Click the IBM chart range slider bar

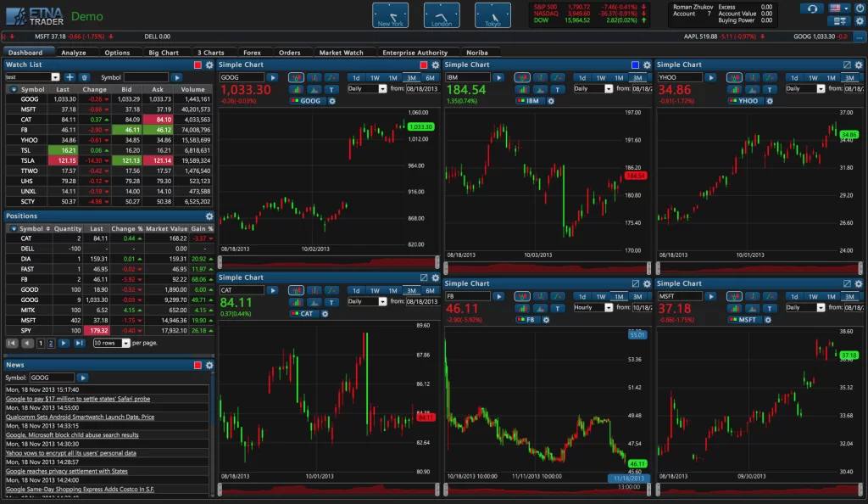pyautogui.click(x=548, y=268)
